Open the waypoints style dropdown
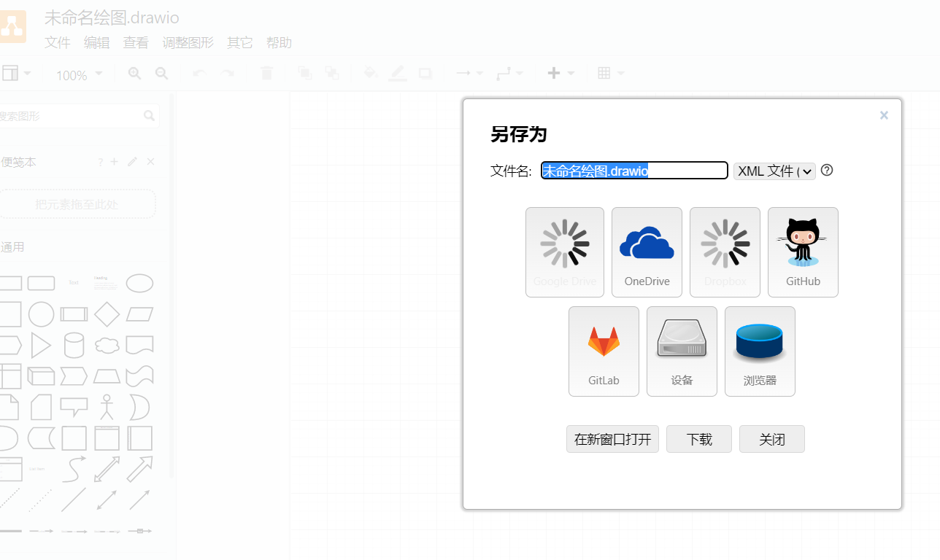 click(509, 73)
